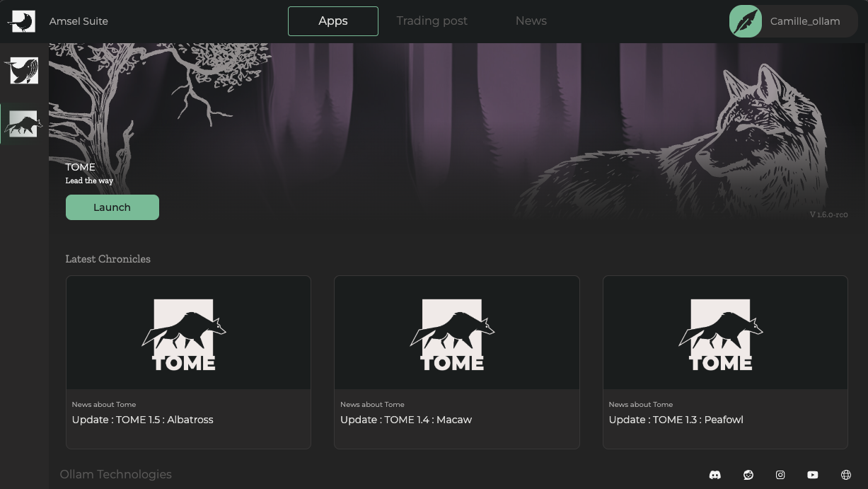This screenshot has width=868, height=489.
Task: Select the TOME wolf app in the sidebar
Action: point(23,125)
